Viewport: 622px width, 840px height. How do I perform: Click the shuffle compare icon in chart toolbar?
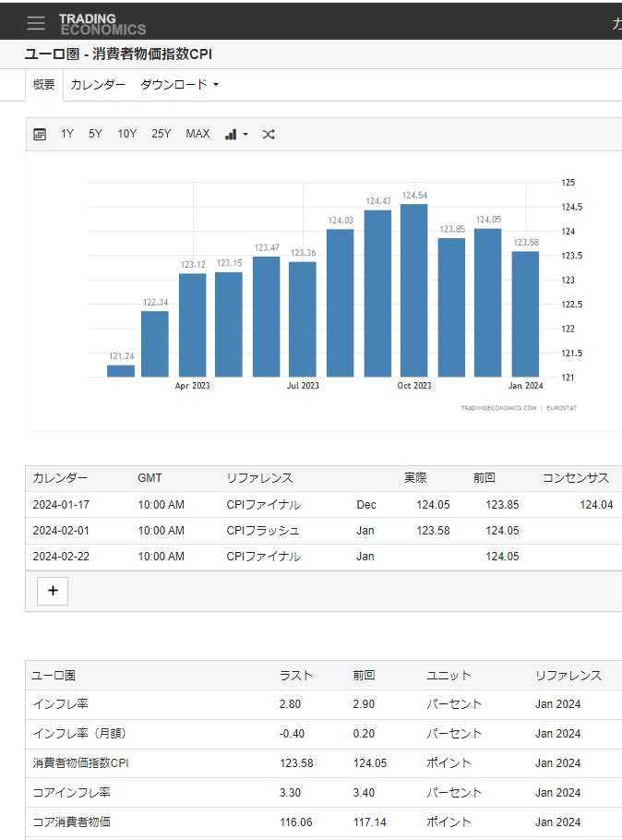pyautogui.click(x=269, y=135)
